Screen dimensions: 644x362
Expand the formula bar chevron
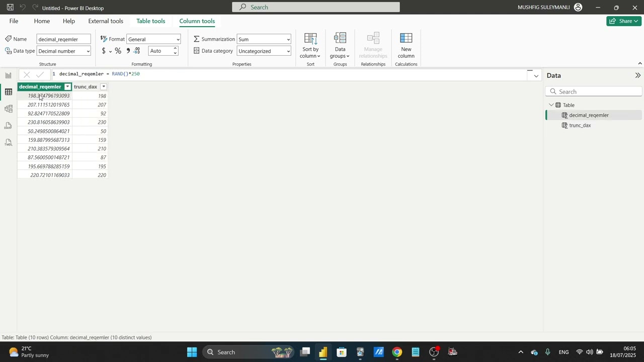(536, 76)
